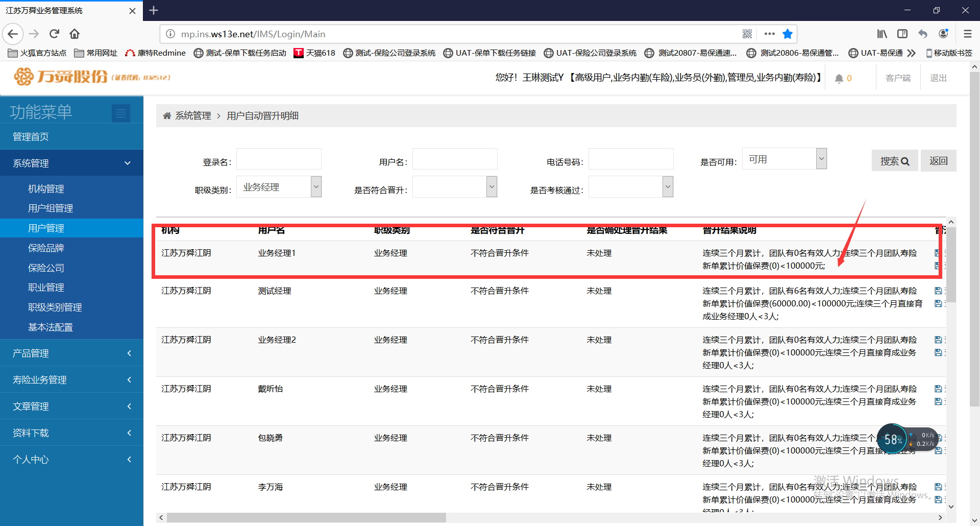Viewport: 980px width, 526px height.
Task: Toggle the sidebar hamburger menu icon
Action: [x=121, y=113]
